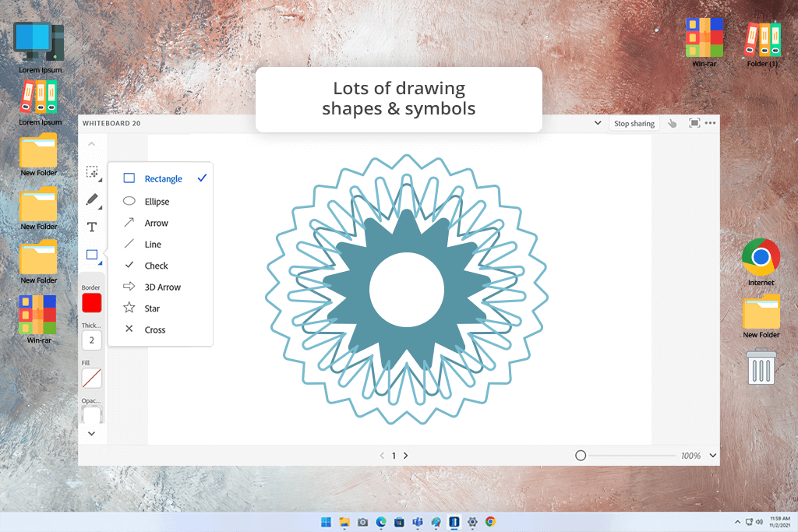
Task: Go to next whiteboard page
Action: pyautogui.click(x=405, y=456)
